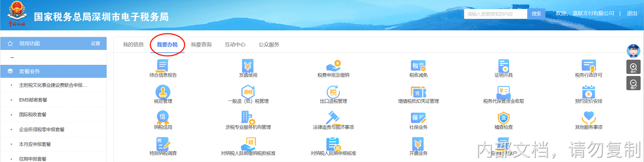644x162 pixels.
Task: Collapse the 套餐业务 sidebar section
Action: click(54, 71)
